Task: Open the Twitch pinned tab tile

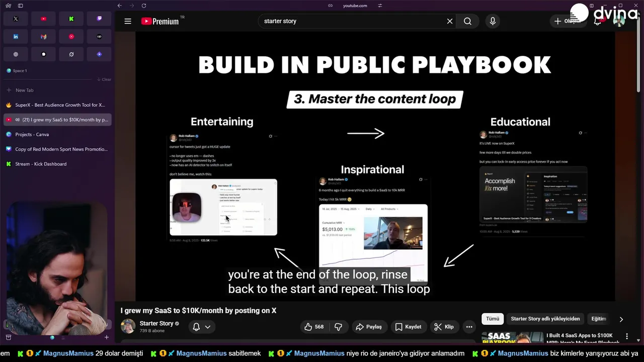Action: tap(99, 19)
